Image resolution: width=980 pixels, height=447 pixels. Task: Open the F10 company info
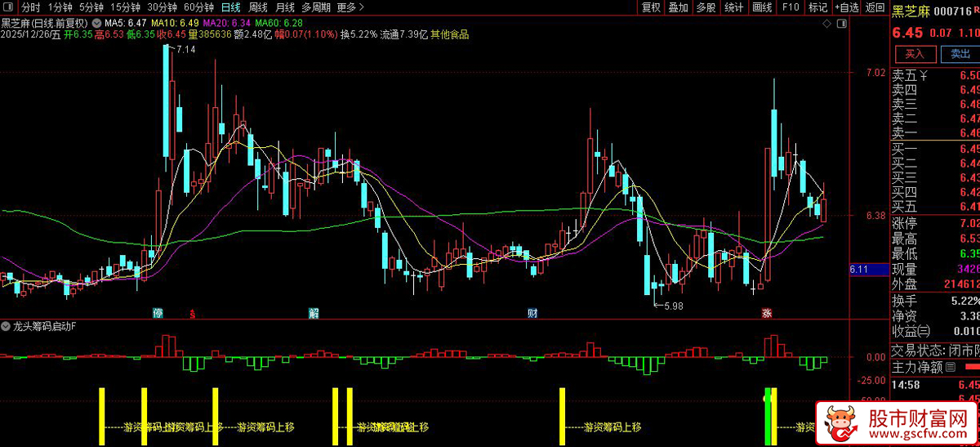790,7
